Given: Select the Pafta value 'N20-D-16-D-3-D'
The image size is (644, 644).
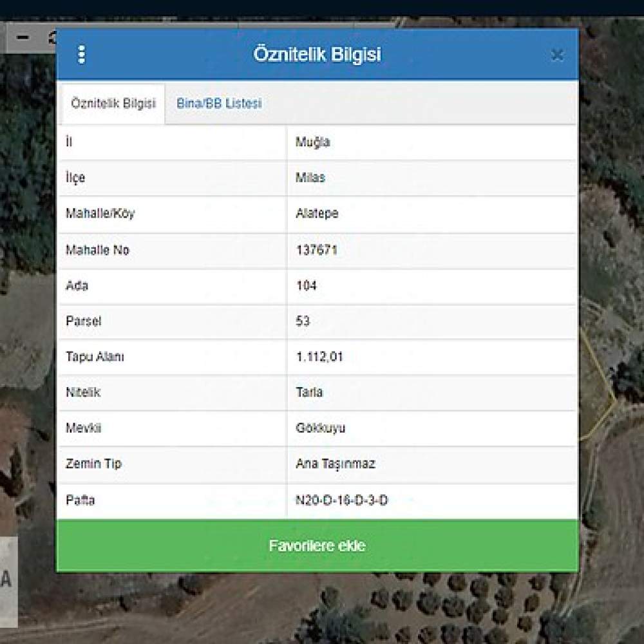Looking at the screenshot, I should pyautogui.click(x=341, y=500).
